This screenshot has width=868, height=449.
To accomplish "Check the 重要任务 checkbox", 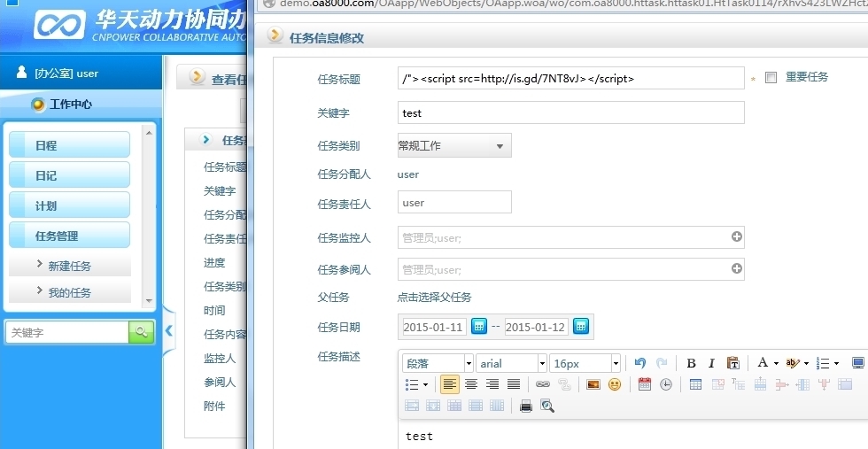I will [x=771, y=78].
